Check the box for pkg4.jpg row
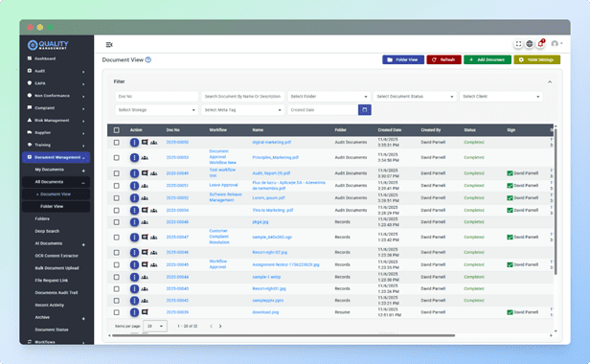 click(x=117, y=222)
